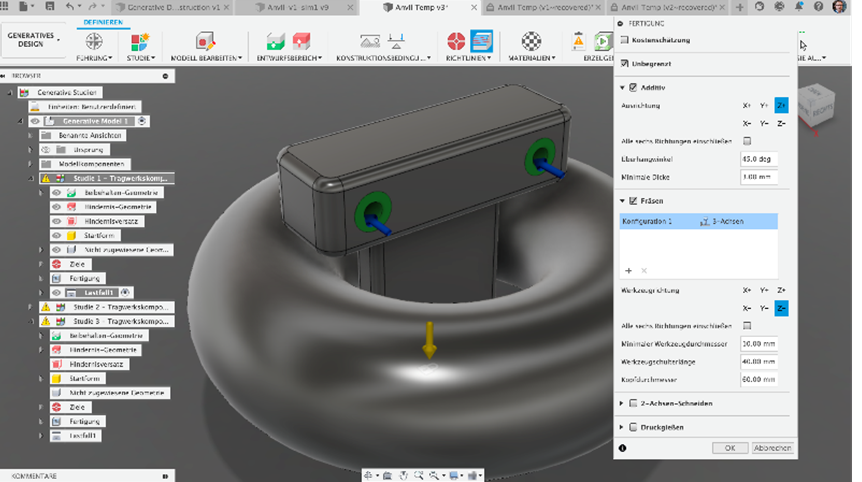Image resolution: width=862 pixels, height=482 pixels.
Task: Expand the Studie 2 tree node
Action: (x=30, y=307)
